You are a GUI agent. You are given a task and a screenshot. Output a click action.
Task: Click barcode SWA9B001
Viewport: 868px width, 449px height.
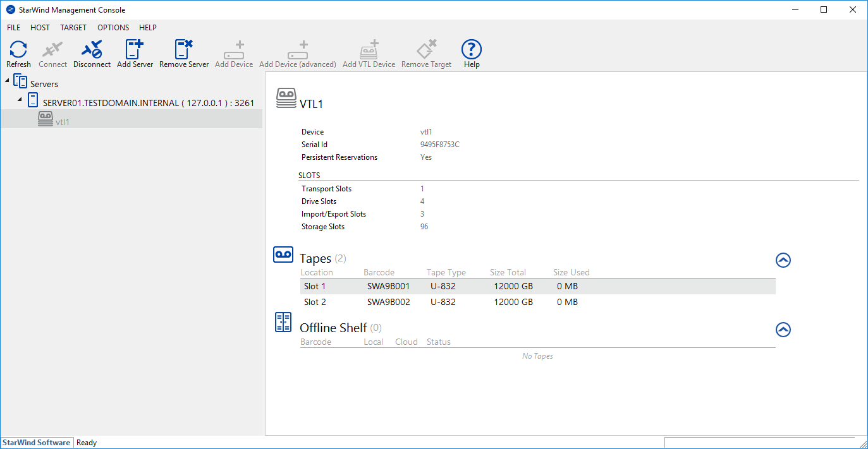pyautogui.click(x=389, y=286)
